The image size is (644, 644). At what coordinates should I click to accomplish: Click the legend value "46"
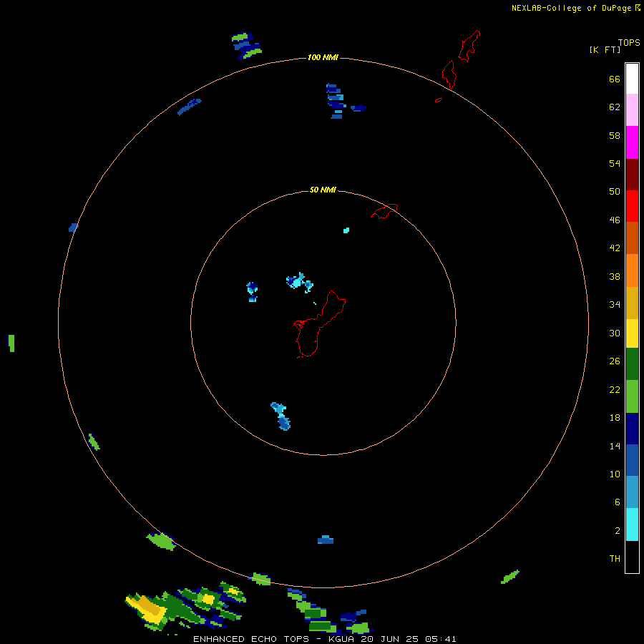pyautogui.click(x=615, y=220)
